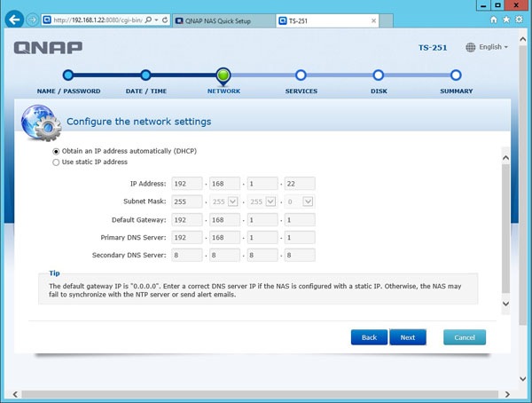Click the Next button
This screenshot has height=403, width=532.
tap(408, 337)
